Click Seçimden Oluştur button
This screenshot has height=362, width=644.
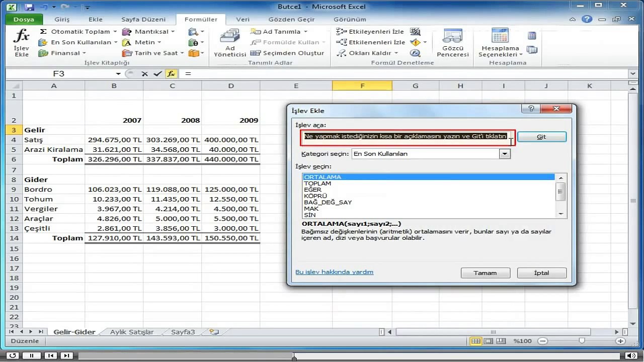click(x=287, y=53)
